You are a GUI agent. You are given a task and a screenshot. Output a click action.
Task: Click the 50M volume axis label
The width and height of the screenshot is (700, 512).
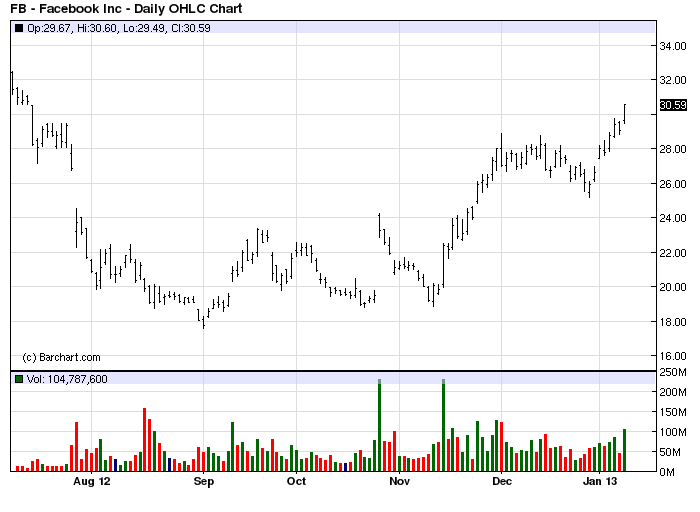[x=671, y=453]
